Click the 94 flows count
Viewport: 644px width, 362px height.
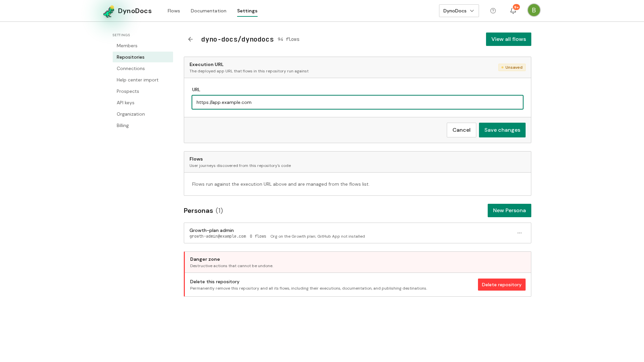coord(288,40)
